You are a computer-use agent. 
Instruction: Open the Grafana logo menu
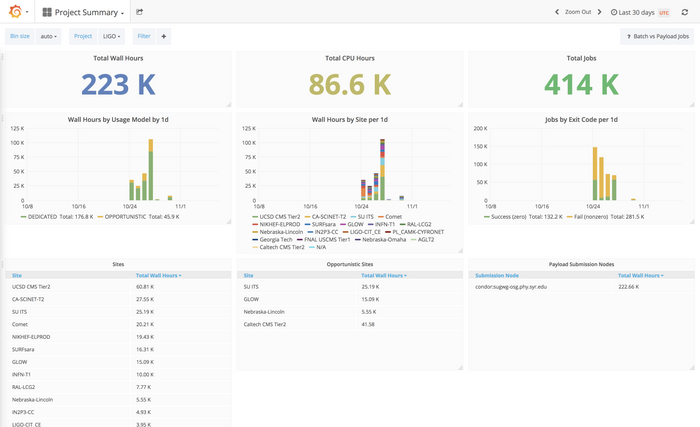click(x=17, y=12)
